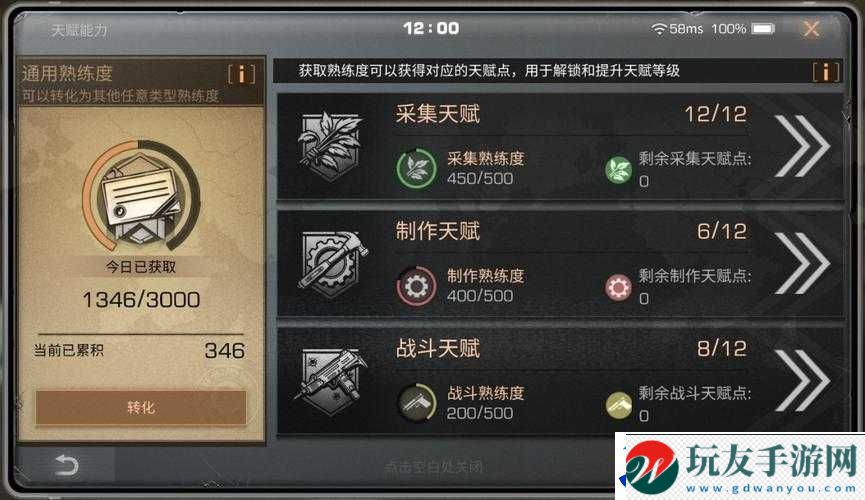Click the crafting talent gear-hammer badge icon
865x500 pixels.
coord(332,264)
